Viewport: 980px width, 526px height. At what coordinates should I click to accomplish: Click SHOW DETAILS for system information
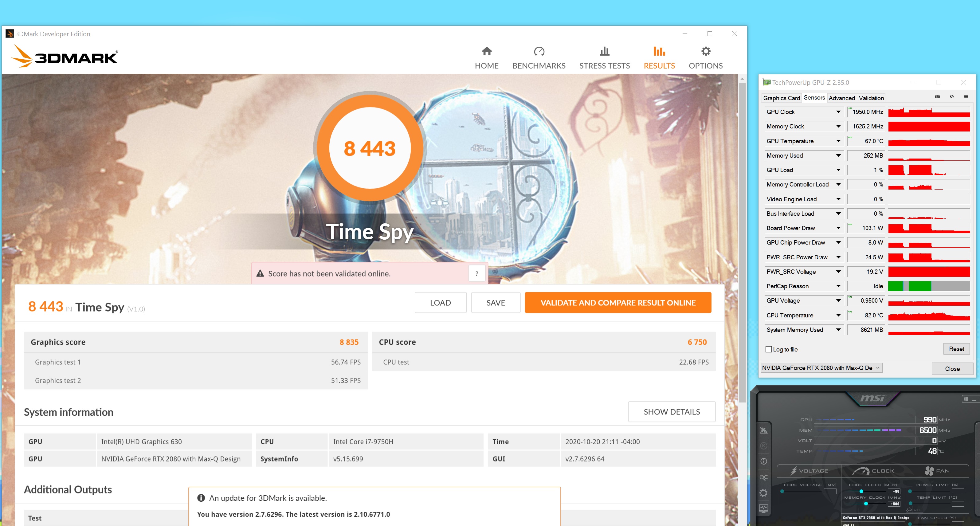(x=672, y=411)
